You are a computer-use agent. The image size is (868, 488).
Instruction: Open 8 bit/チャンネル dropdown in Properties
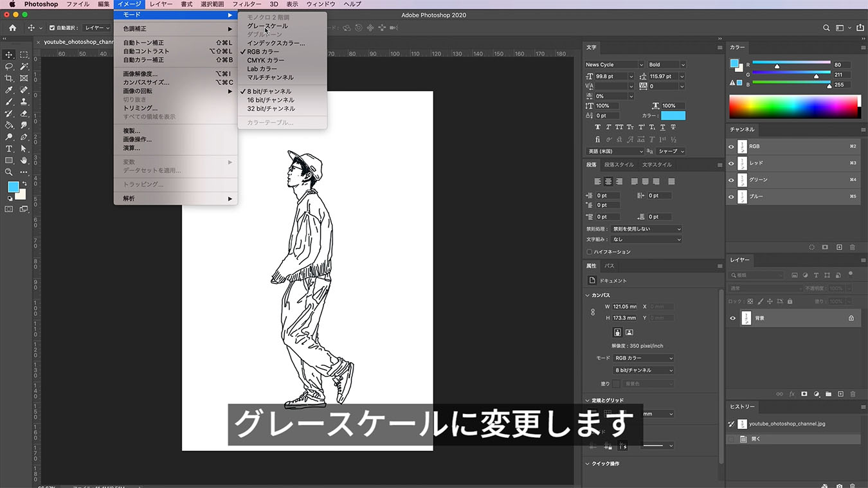[644, 370]
